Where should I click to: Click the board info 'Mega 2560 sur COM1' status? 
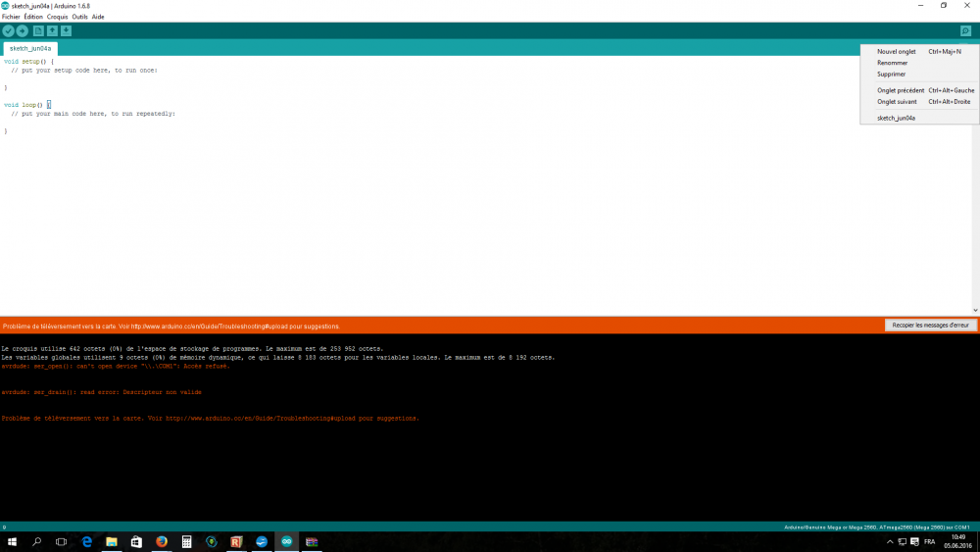(x=877, y=527)
